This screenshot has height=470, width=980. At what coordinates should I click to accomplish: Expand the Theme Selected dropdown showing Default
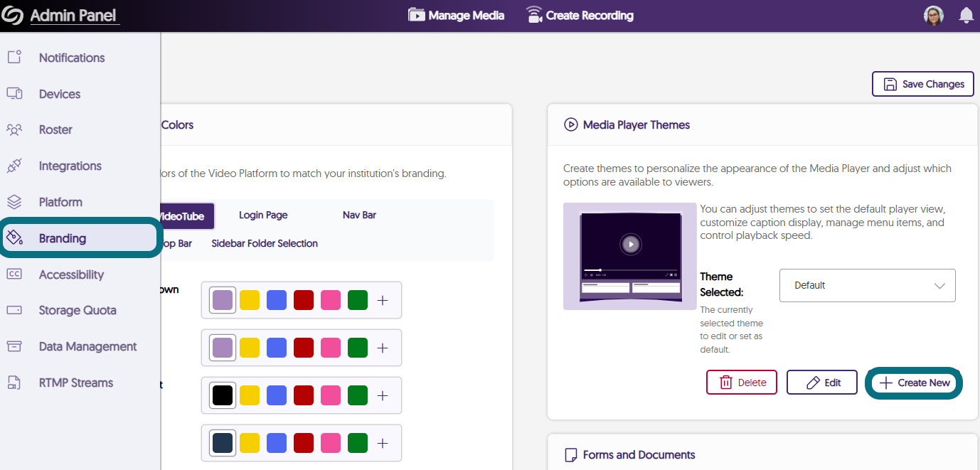pos(867,285)
